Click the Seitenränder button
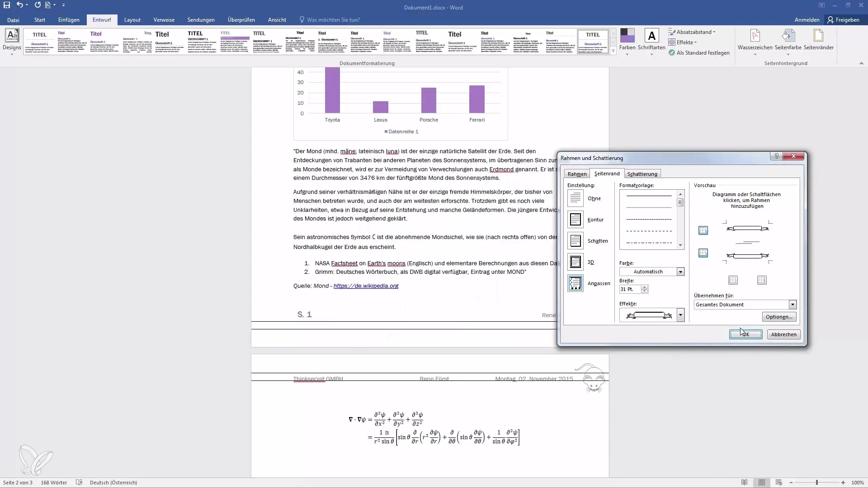 819,40
